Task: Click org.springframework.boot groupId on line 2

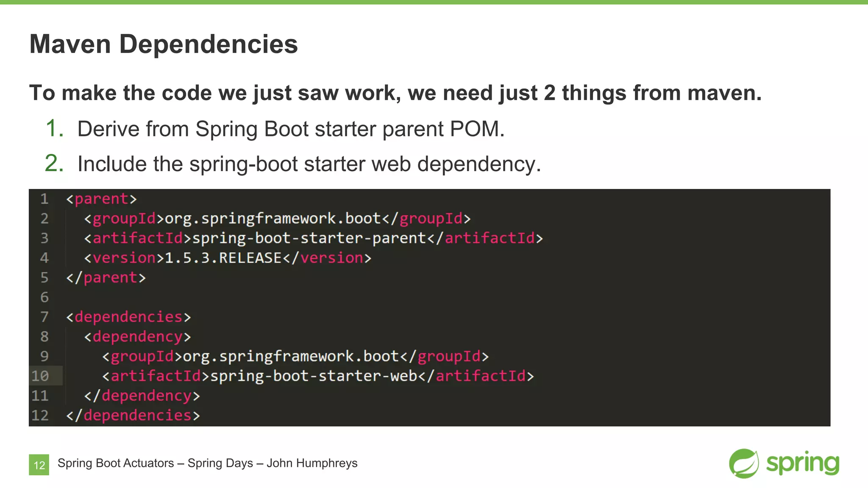Action: [273, 219]
